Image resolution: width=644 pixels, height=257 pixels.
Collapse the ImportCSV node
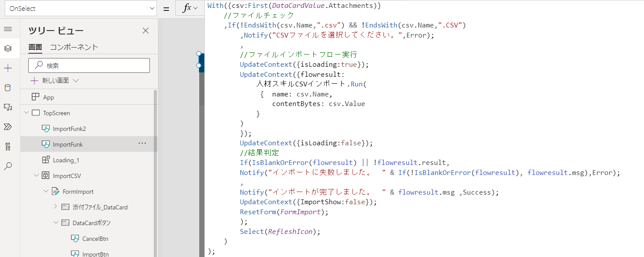point(36,176)
